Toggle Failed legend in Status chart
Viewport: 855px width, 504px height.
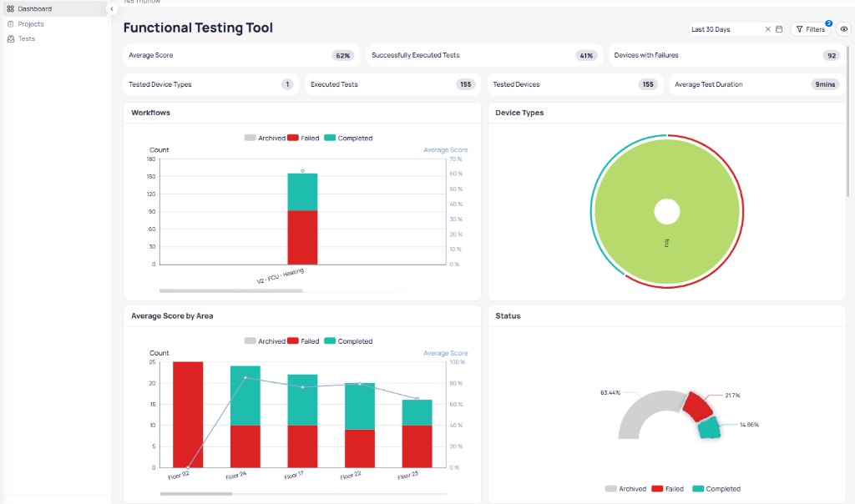(667, 489)
